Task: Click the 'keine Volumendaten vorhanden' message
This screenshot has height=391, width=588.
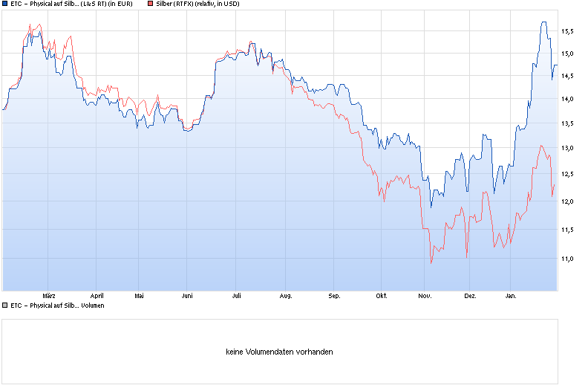Action: point(279,352)
